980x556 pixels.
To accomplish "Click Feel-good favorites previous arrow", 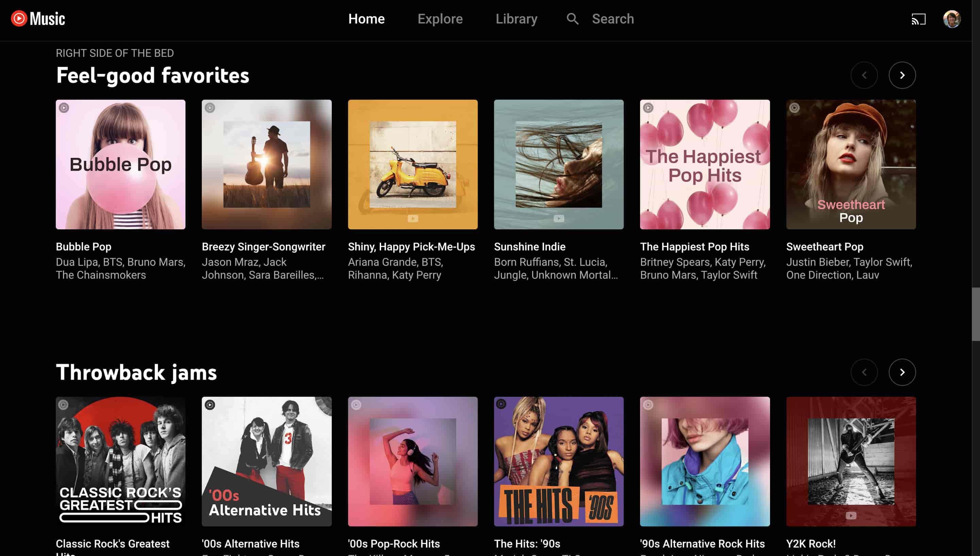I will (864, 75).
